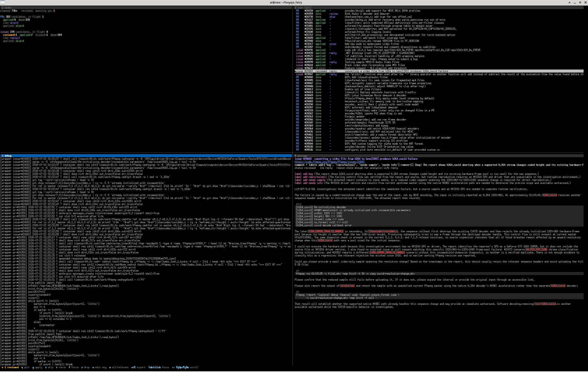Click 'e/E export' in the bottom bar
The width and height of the screenshot is (588, 372).
138,368
